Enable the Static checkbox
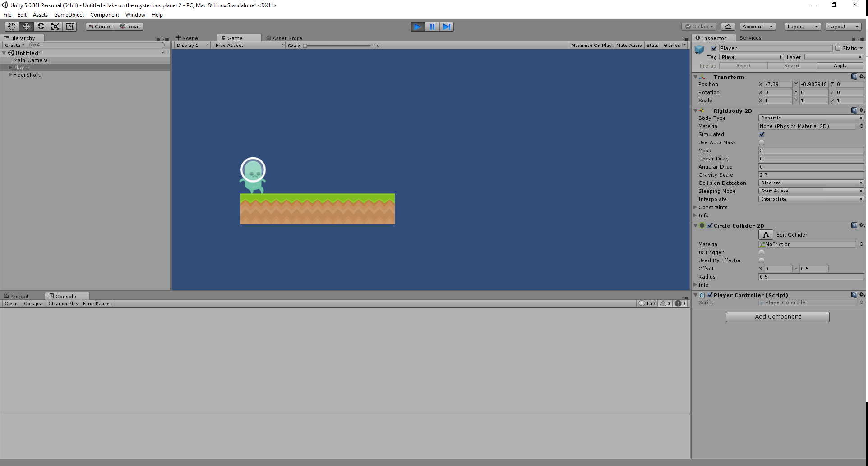Image resolution: width=868 pixels, height=466 pixels. 838,48
